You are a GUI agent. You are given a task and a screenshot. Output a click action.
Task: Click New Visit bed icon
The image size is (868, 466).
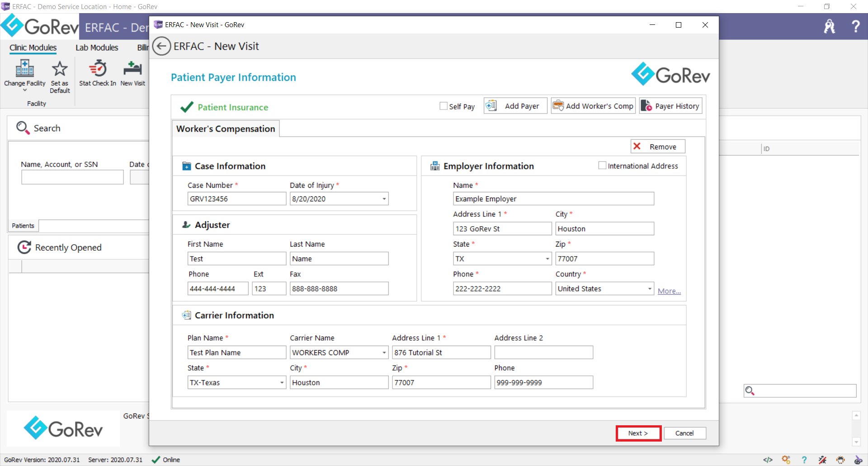point(132,68)
